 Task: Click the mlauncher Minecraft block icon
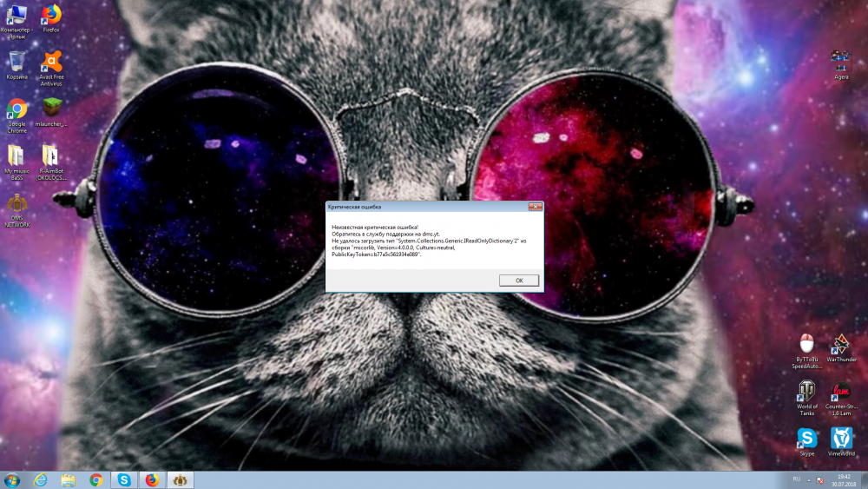pyautogui.click(x=51, y=109)
